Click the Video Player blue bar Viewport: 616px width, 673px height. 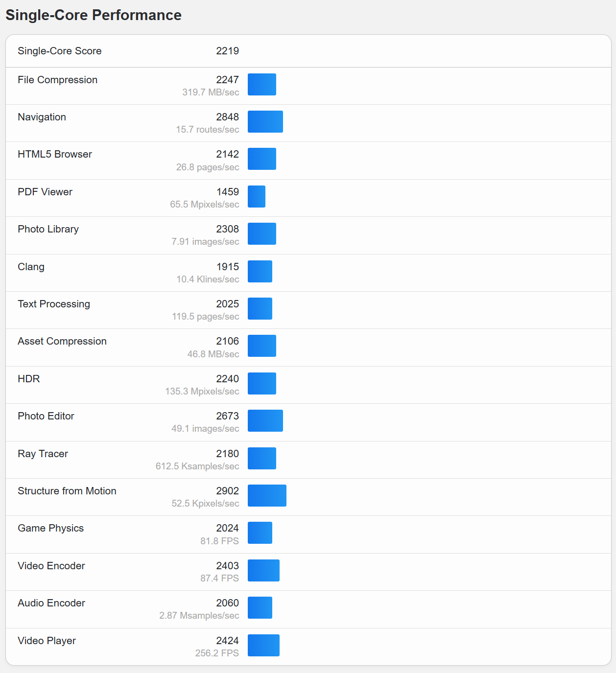pyautogui.click(x=263, y=645)
